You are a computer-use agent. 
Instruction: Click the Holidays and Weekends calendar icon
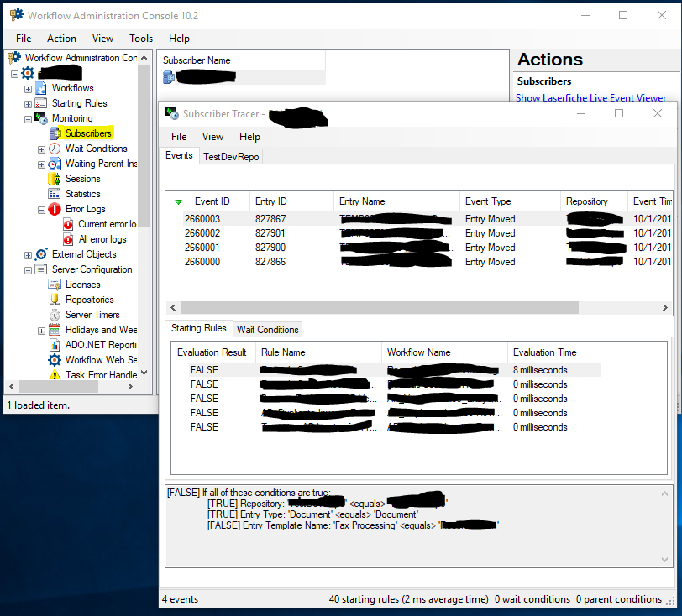tap(55, 330)
